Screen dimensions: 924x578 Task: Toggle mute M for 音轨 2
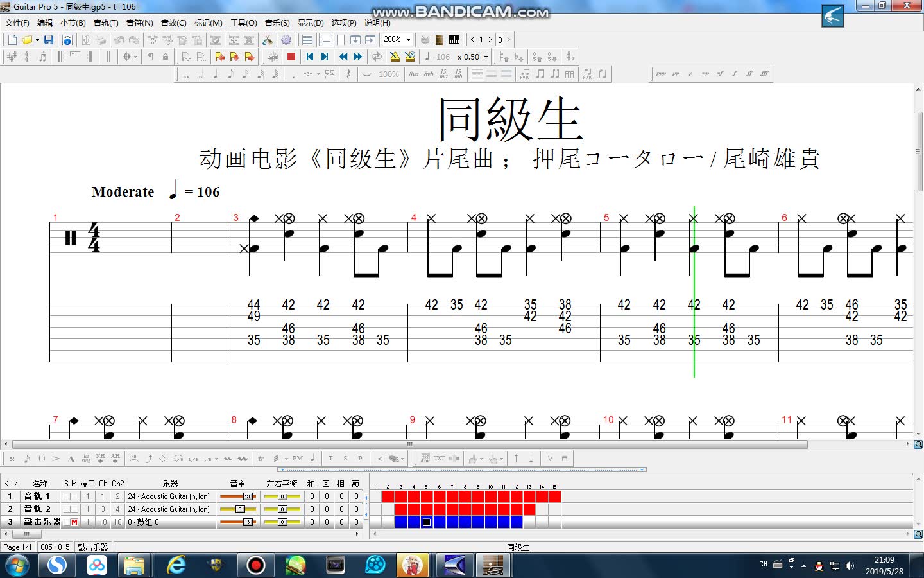click(74, 509)
